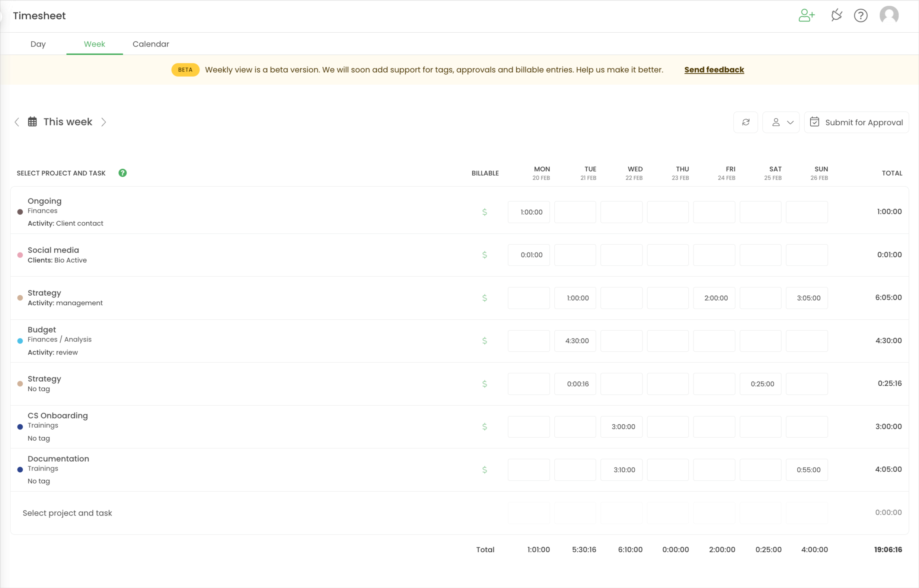The image size is (919, 588).
Task: Switch to the Day tab
Action: point(38,44)
